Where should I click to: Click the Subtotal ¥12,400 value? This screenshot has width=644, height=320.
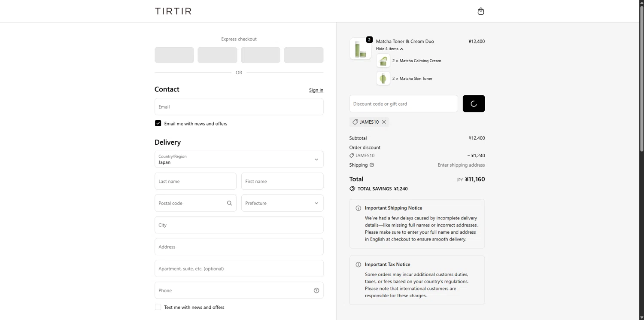477,138
